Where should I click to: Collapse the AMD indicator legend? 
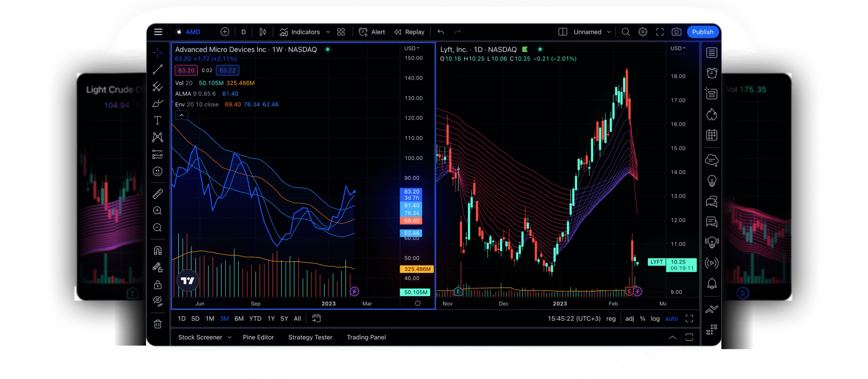182,115
